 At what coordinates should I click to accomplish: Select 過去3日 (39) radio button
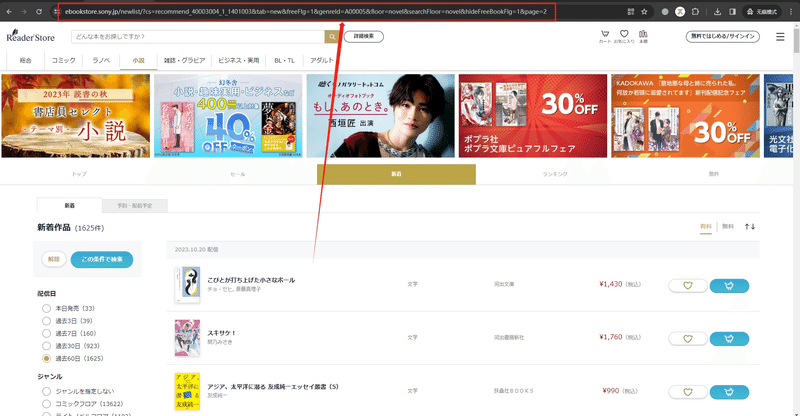(46, 321)
